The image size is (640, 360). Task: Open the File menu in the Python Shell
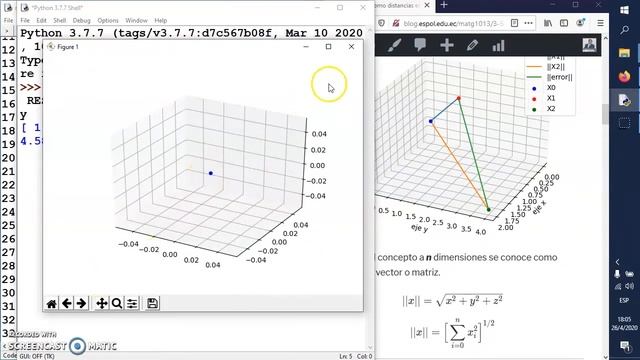pos(25,20)
